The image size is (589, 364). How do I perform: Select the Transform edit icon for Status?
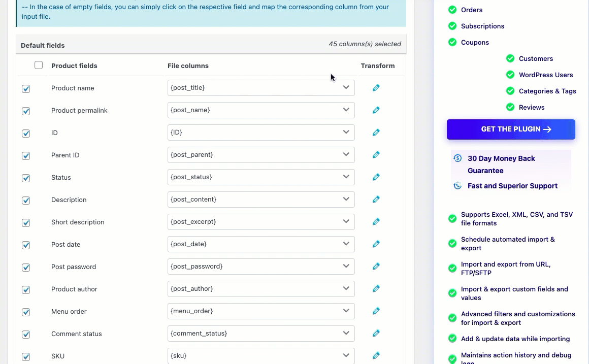tap(376, 177)
